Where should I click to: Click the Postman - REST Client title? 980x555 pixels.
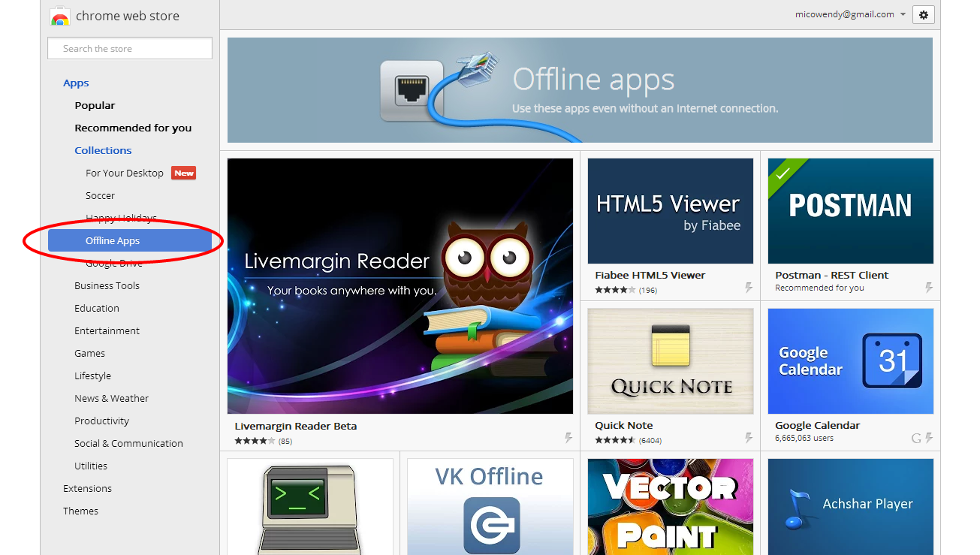(832, 276)
